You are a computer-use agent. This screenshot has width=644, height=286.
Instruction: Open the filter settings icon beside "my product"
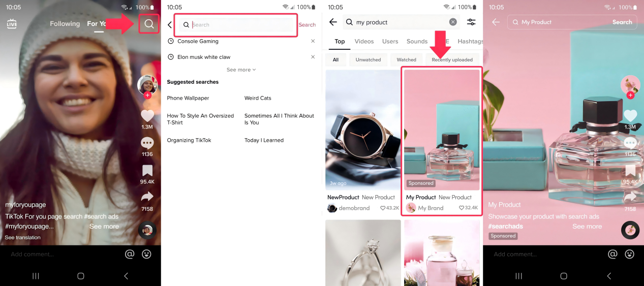pyautogui.click(x=471, y=22)
